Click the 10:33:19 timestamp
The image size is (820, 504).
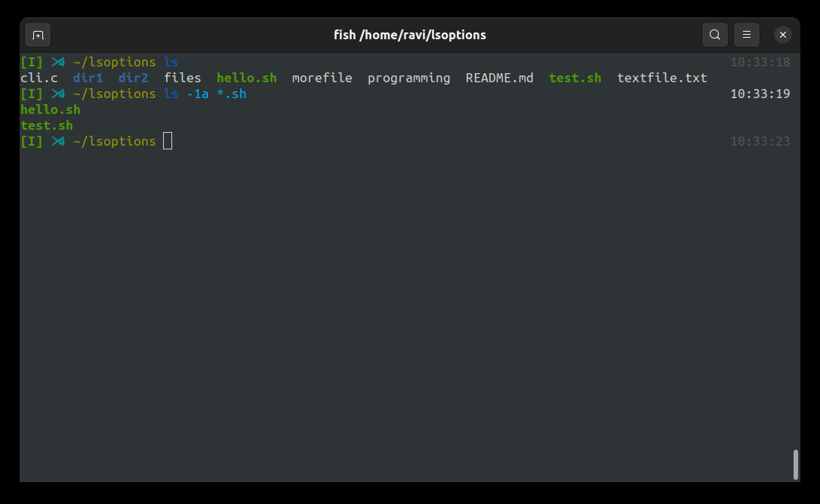(x=760, y=94)
